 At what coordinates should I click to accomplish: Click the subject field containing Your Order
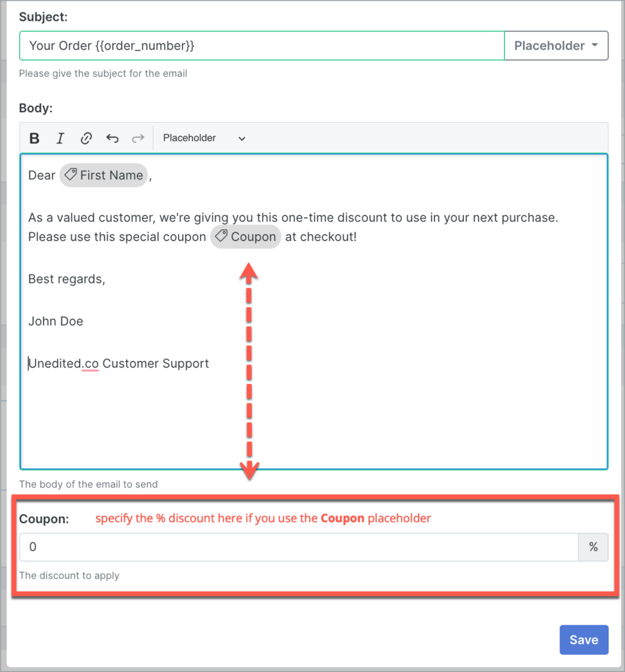click(x=263, y=45)
